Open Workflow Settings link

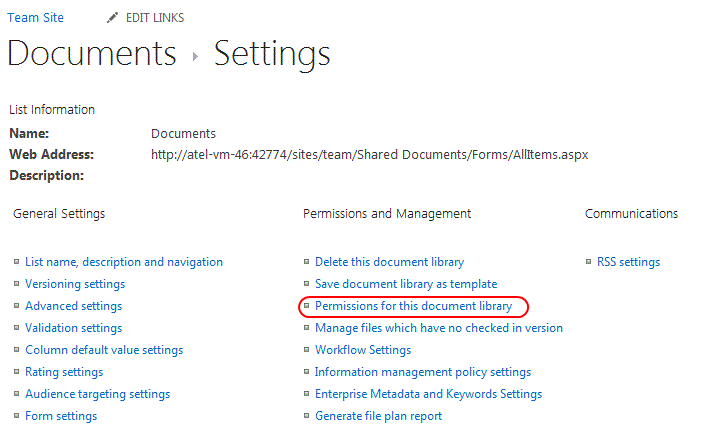[363, 350]
